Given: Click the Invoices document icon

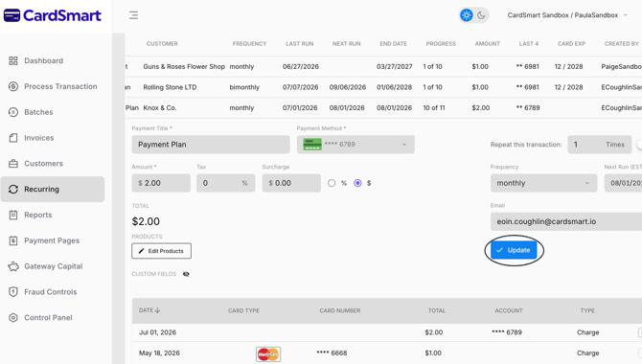Looking at the screenshot, I should (x=13, y=138).
